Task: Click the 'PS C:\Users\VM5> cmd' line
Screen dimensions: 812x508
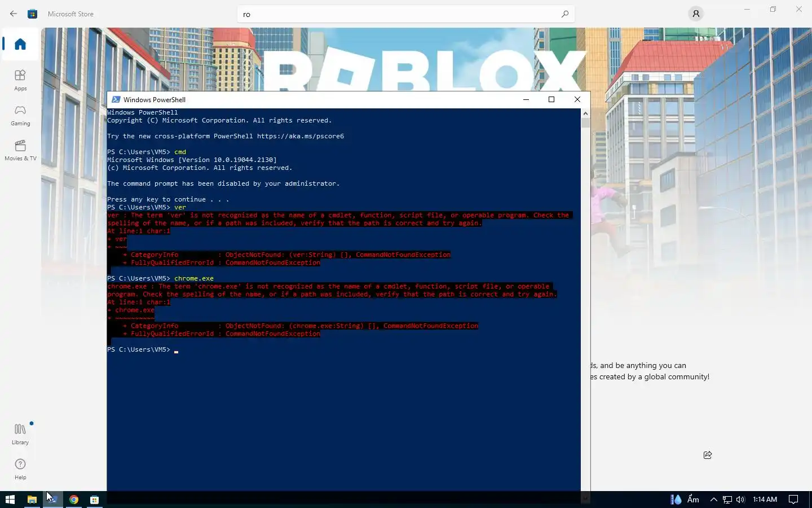Action: coord(147,152)
